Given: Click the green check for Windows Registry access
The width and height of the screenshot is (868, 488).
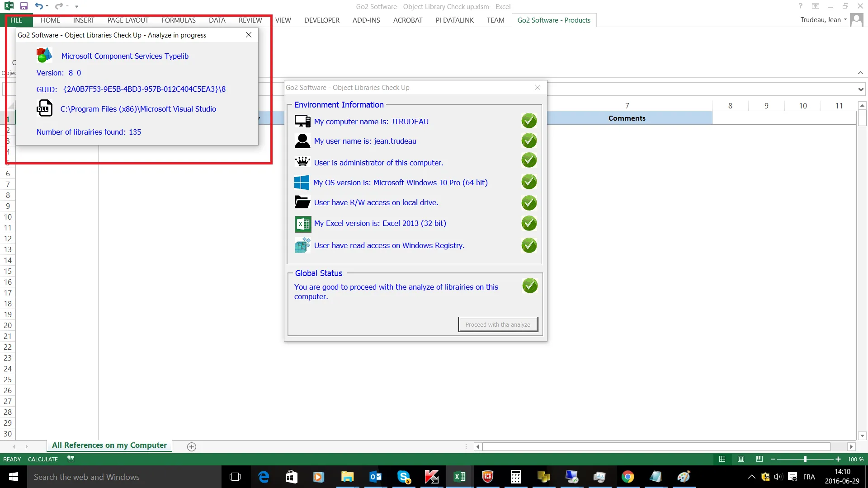Looking at the screenshot, I should pyautogui.click(x=529, y=245).
